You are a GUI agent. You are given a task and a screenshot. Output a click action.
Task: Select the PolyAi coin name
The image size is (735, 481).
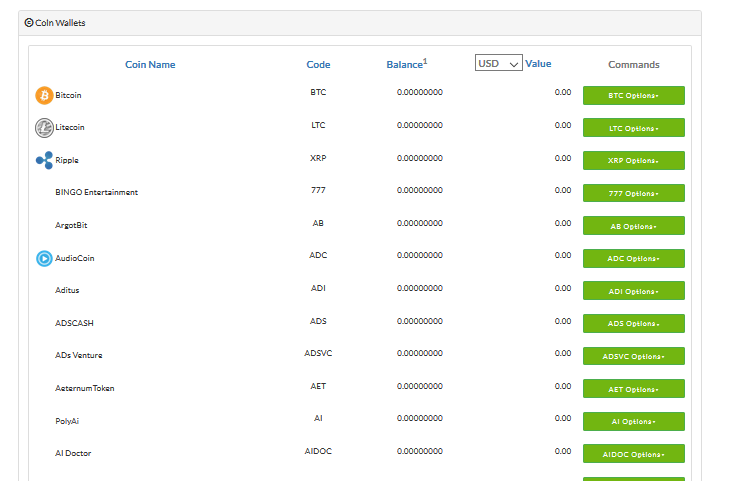(67, 421)
